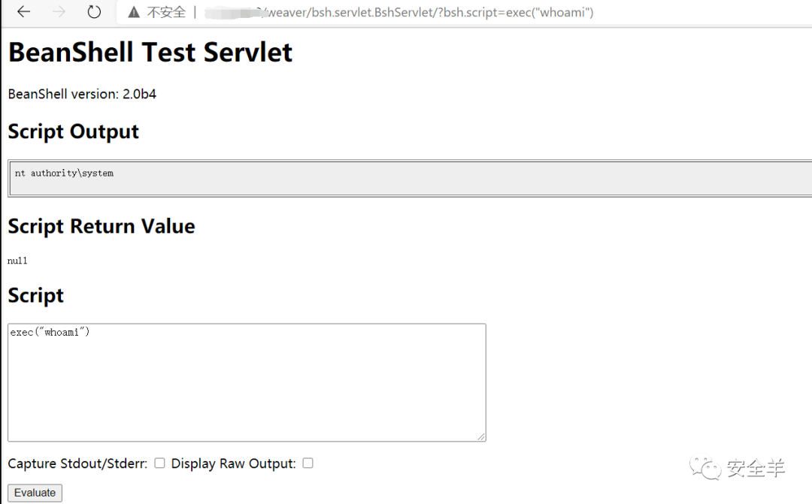Screen dimensions: 812x504
Task: Reload the page with the refresh icon
Action: click(x=94, y=11)
